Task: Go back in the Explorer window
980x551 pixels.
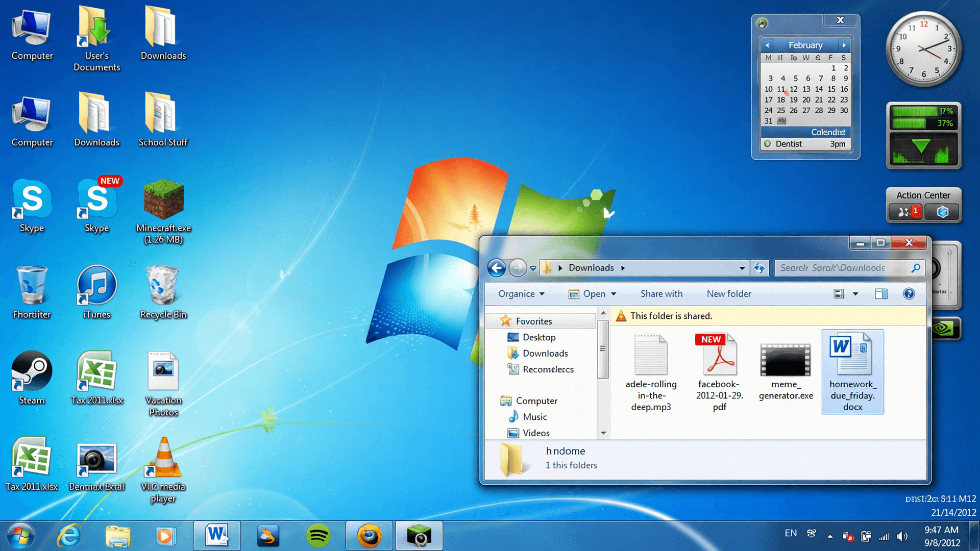Action: [497, 268]
